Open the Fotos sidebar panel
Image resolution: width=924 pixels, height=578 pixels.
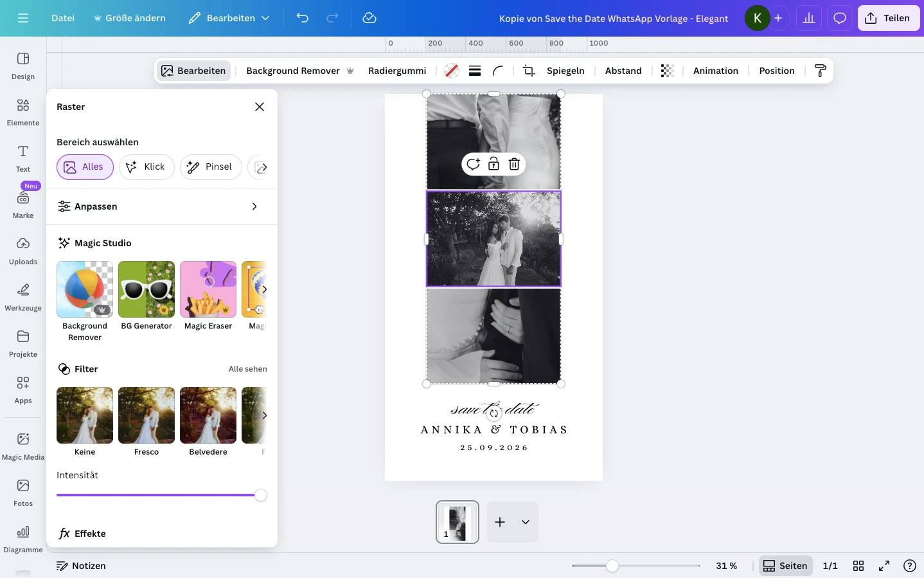tap(23, 492)
